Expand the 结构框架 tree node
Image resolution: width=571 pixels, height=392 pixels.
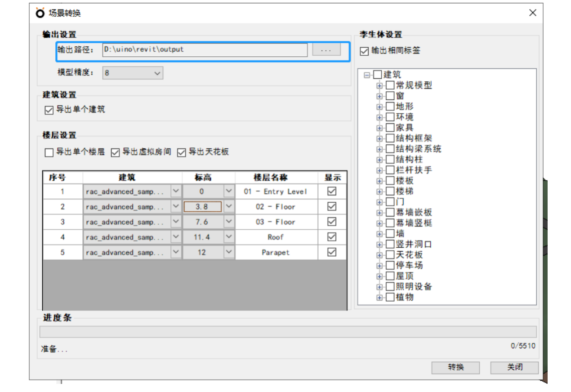click(x=380, y=138)
